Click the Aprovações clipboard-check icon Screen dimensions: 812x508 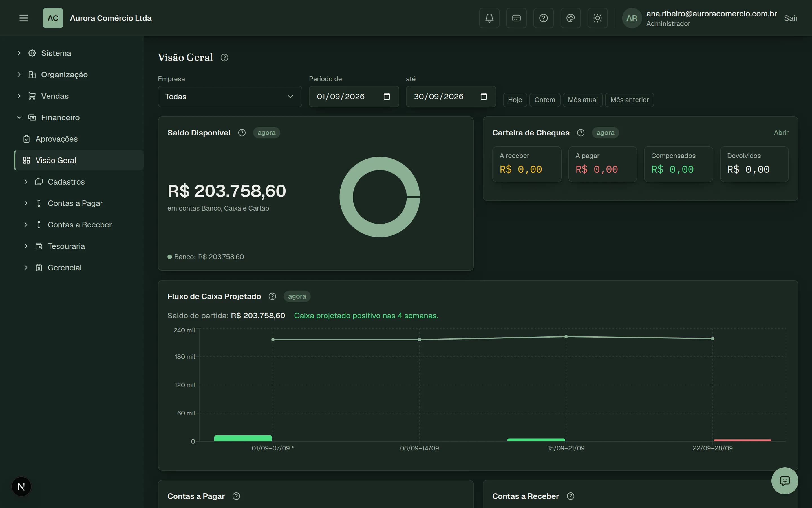27,139
